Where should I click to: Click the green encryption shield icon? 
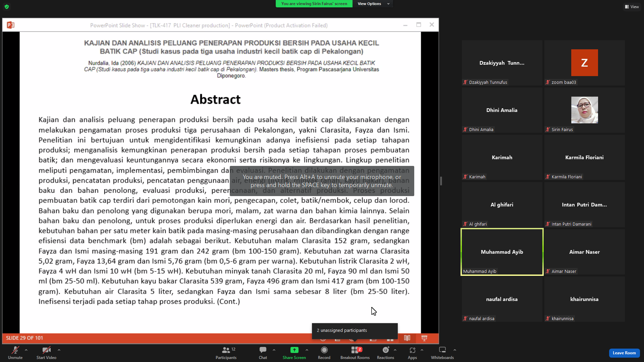tap(7, 7)
